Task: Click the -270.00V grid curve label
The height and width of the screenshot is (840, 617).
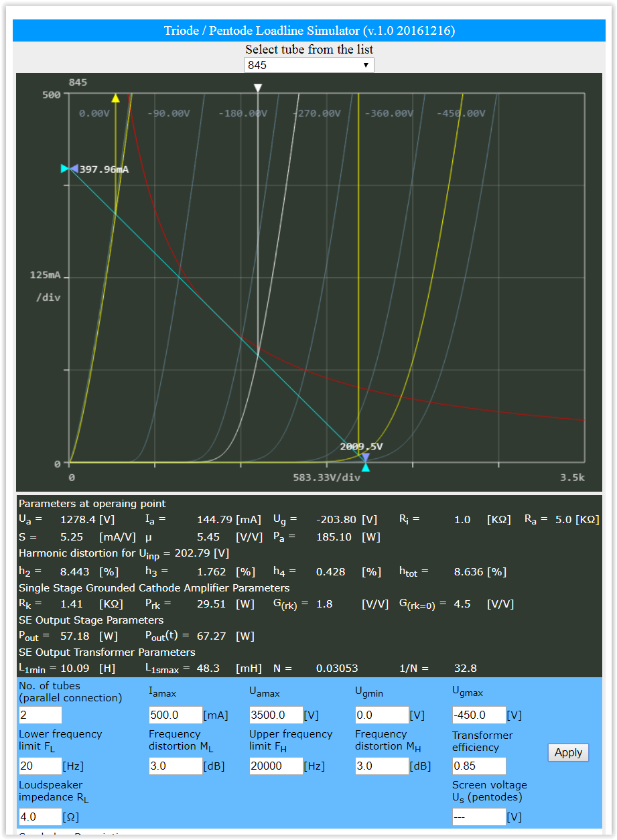Action: pos(316,113)
